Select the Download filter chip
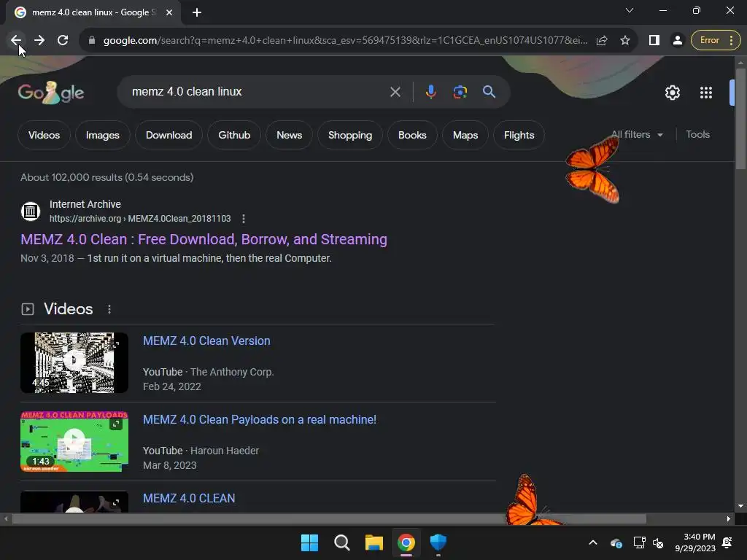747x560 pixels. pos(169,135)
